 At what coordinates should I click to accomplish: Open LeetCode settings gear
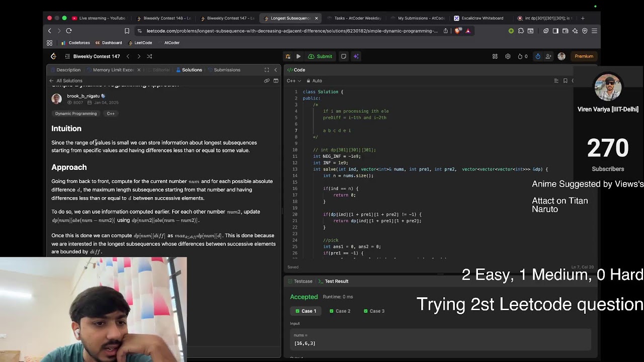tap(508, 56)
